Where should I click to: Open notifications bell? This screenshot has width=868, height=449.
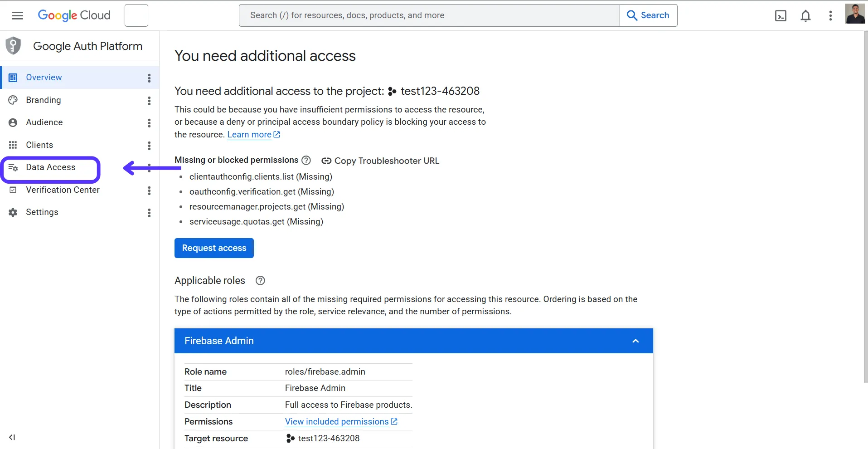805,16
